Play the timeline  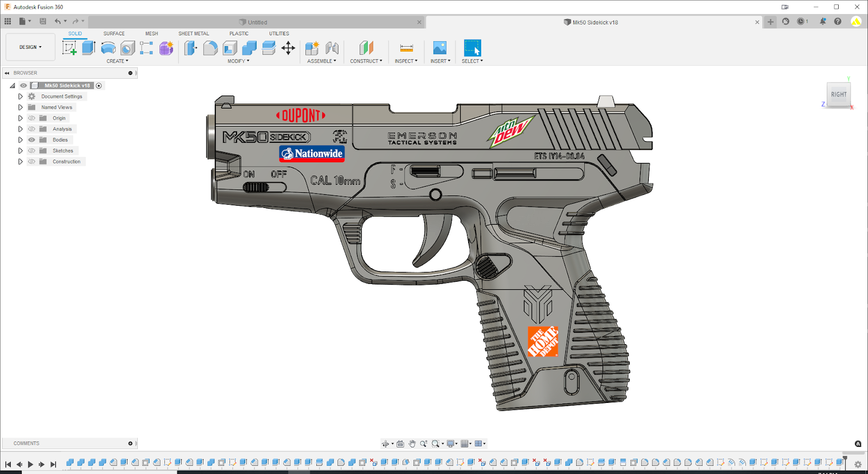click(30, 464)
